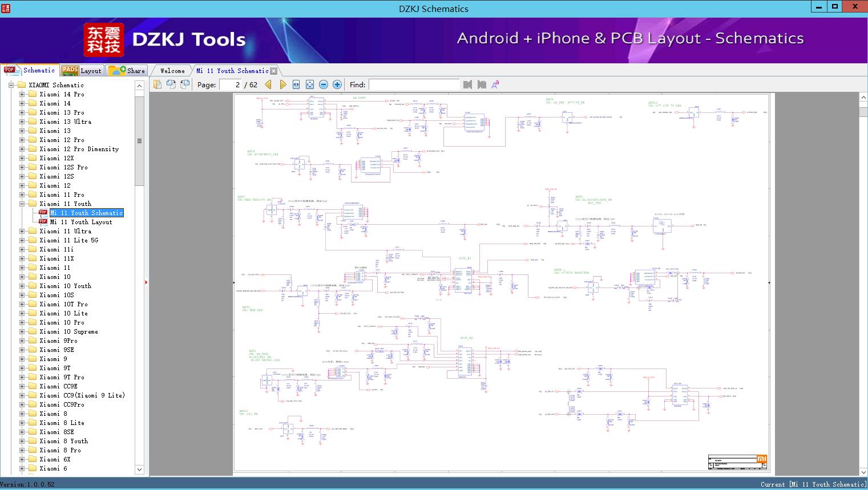This screenshot has width=868, height=490.
Task: Click folder icon next to Xiaomi 14 Pro
Action: tap(33, 94)
